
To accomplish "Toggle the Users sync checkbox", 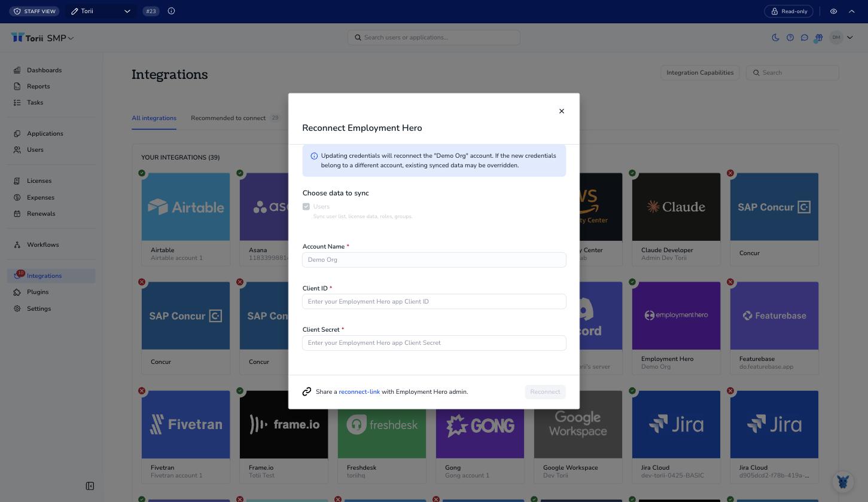I will coord(306,207).
